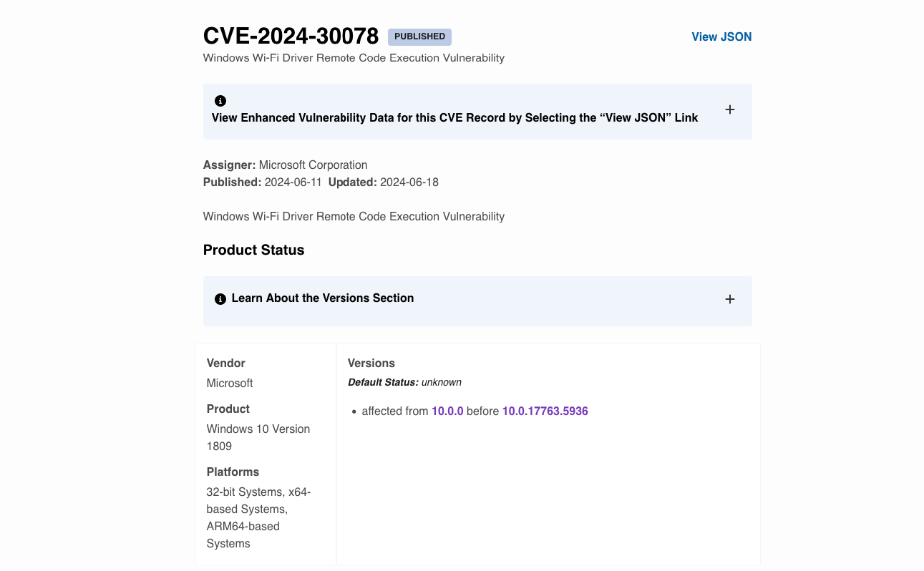Screen dimensions: 924x571
Task: Click the Published date 2024-06-11
Action: pos(294,182)
